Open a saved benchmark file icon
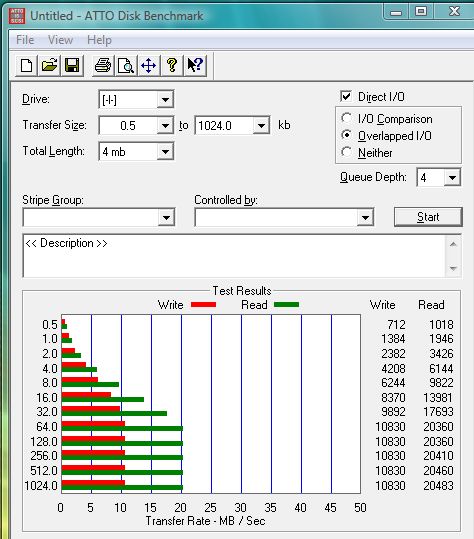The image size is (474, 539). 49,65
